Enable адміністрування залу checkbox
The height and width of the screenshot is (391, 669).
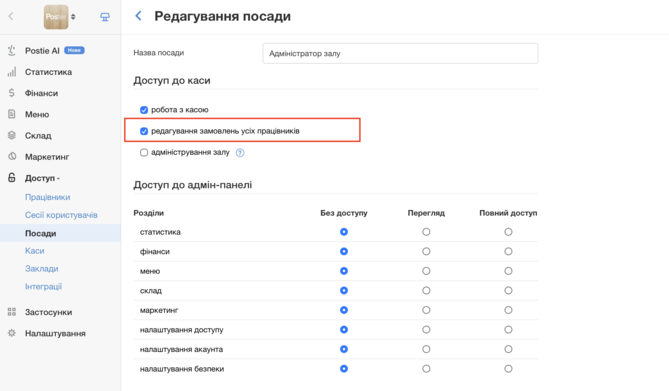click(144, 152)
